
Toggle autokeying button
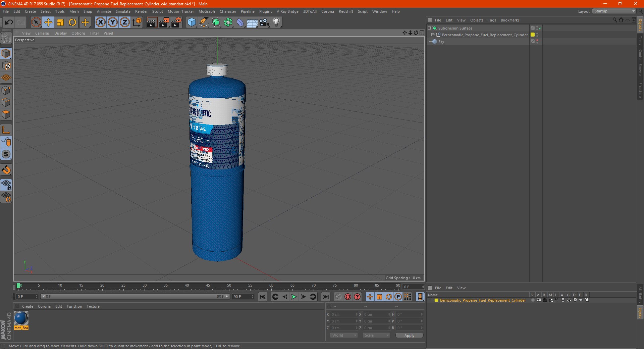tap(348, 297)
